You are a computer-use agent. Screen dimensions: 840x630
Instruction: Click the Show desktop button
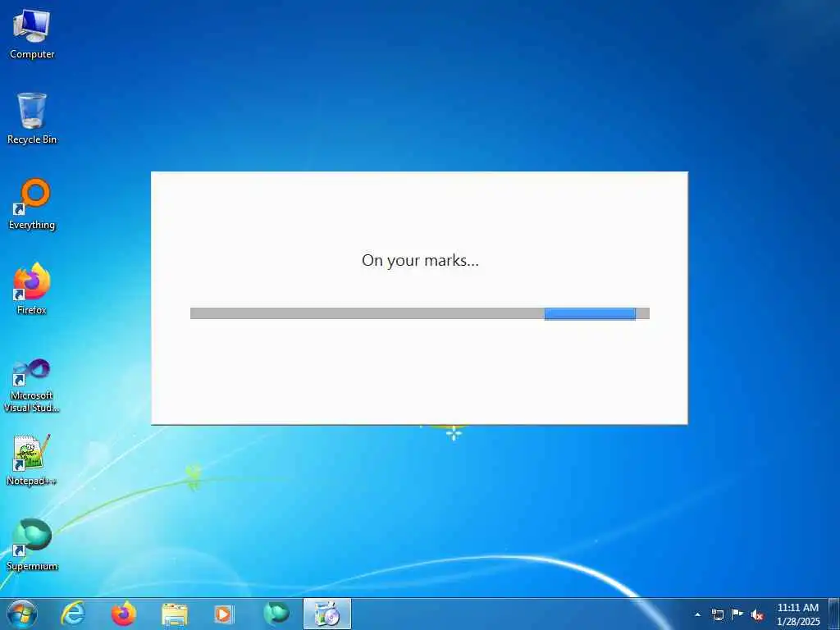834,614
